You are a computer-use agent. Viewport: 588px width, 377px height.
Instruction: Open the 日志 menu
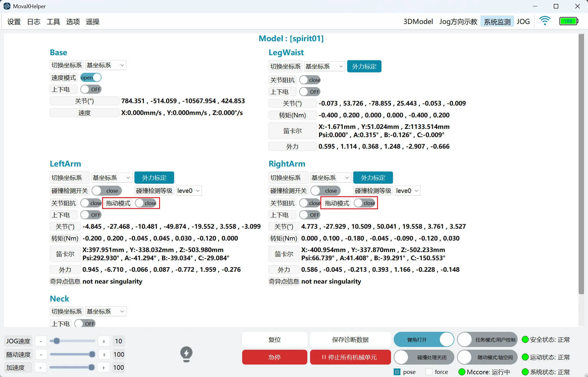(x=34, y=22)
